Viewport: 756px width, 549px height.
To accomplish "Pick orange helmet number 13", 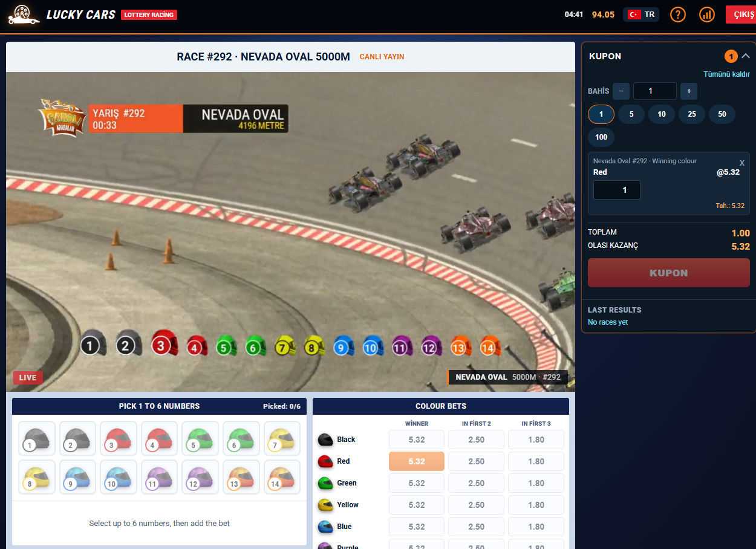I will [241, 477].
